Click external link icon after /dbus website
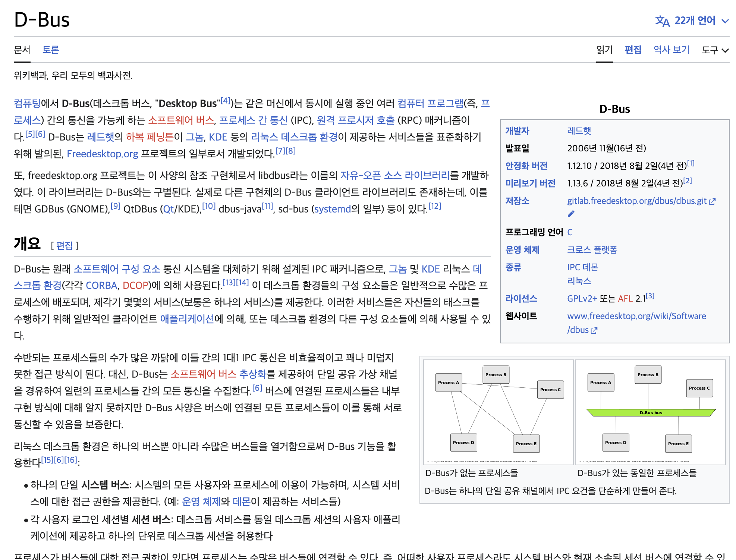The height and width of the screenshot is (560, 736). (594, 331)
